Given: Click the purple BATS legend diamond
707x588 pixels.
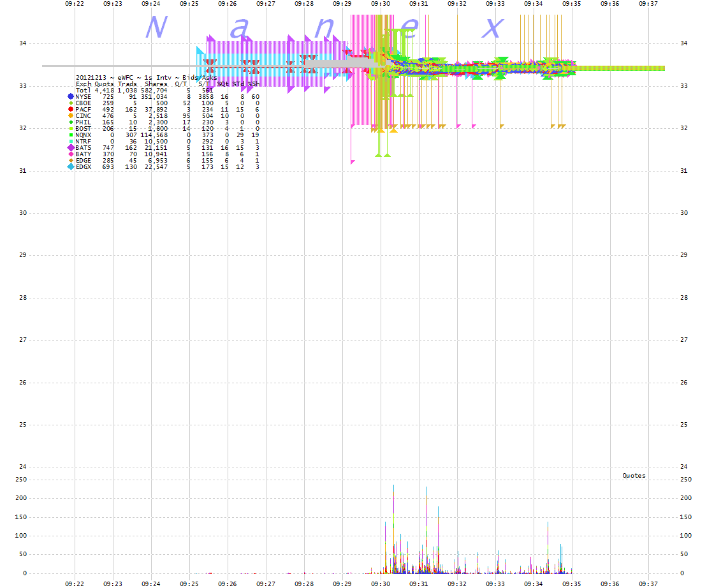Looking at the screenshot, I should [71, 147].
